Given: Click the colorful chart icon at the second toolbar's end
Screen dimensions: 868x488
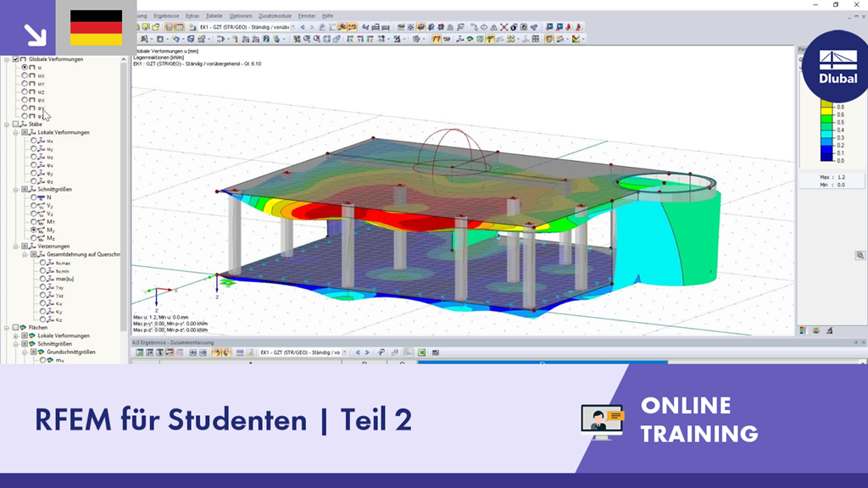Looking at the screenshot, I should coord(576,39).
